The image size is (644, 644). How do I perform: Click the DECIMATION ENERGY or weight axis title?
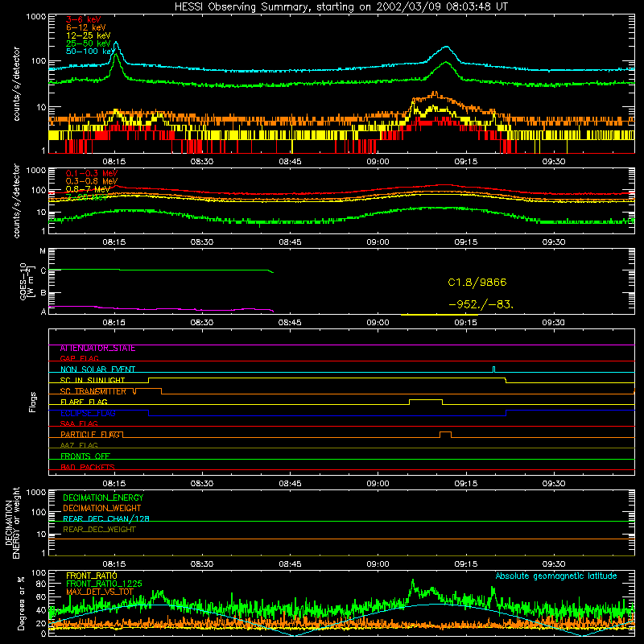click(x=12, y=522)
